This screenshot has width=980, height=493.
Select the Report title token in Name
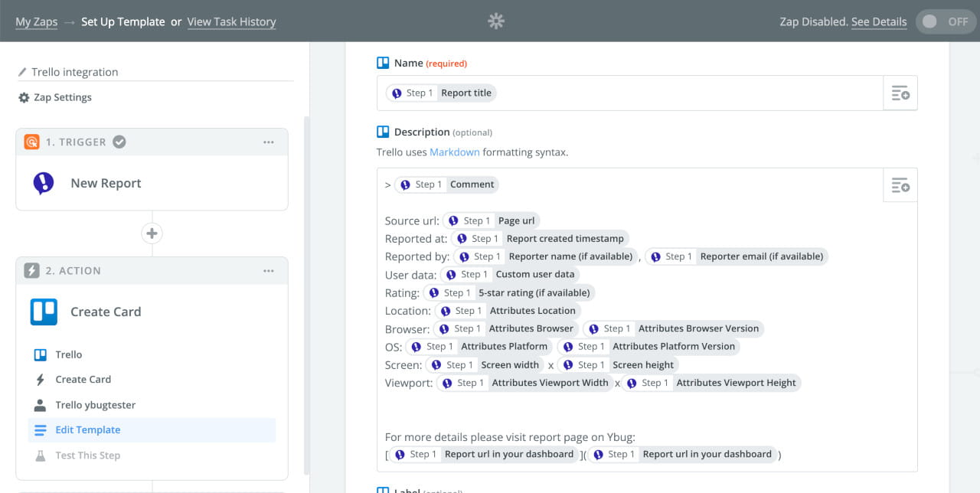pos(441,93)
